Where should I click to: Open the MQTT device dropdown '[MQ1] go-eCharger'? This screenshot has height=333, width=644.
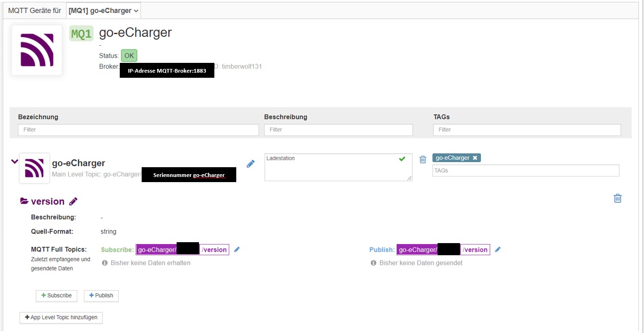click(103, 10)
